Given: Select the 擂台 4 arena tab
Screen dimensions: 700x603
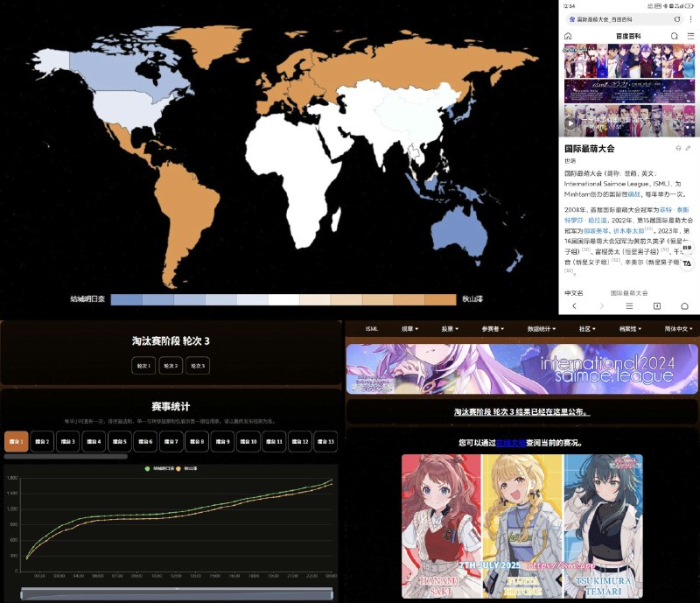Looking at the screenshot, I should coord(94,442).
